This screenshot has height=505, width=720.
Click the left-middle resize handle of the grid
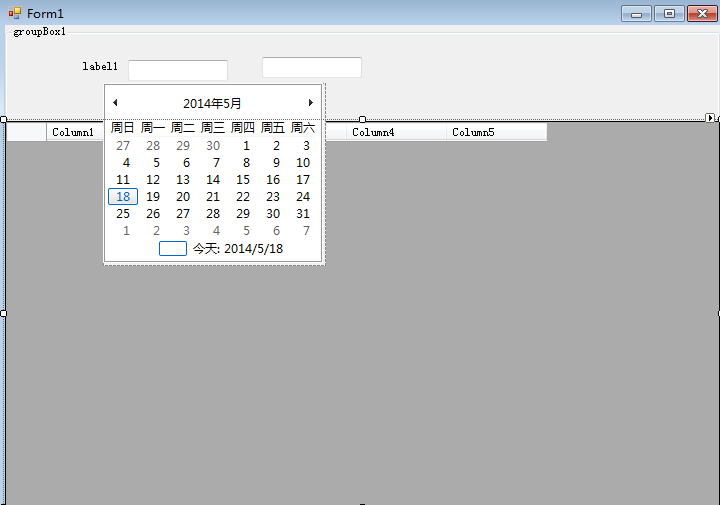click(3, 313)
